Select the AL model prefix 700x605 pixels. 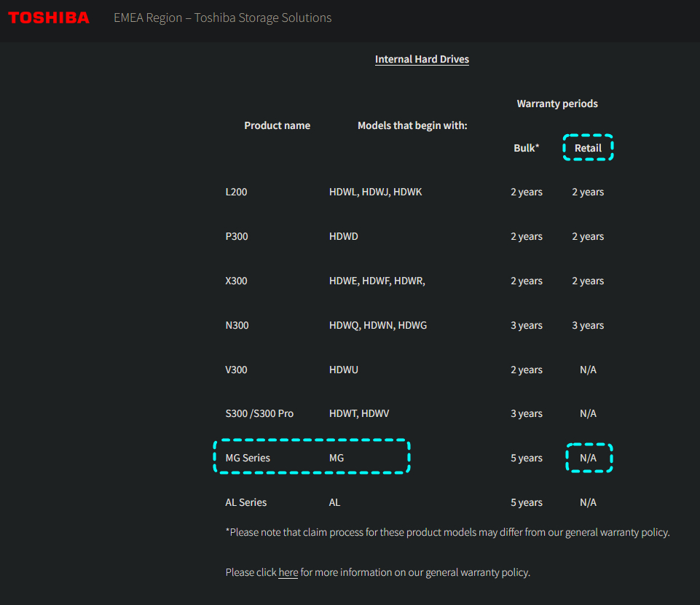tap(334, 502)
